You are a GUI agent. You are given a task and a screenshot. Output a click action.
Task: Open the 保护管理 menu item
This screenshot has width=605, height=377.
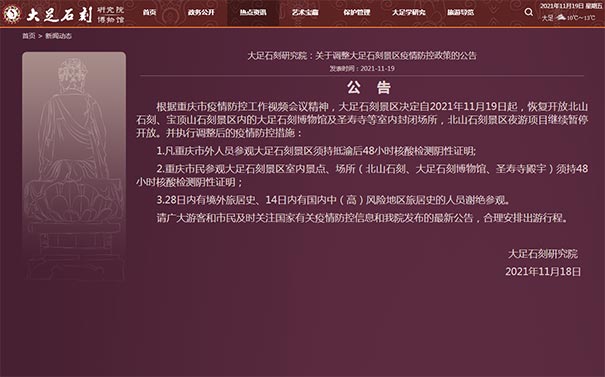point(357,12)
